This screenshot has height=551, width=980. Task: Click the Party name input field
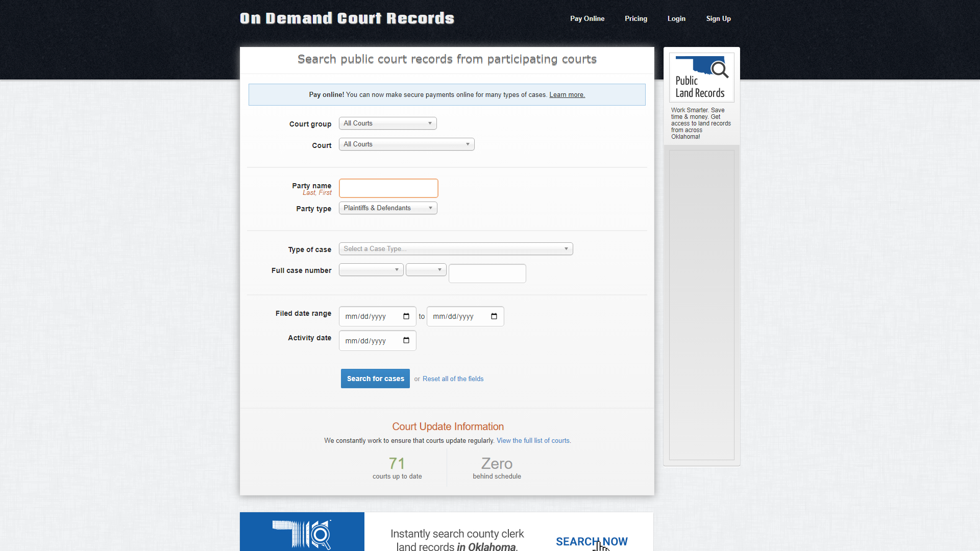[x=388, y=188]
